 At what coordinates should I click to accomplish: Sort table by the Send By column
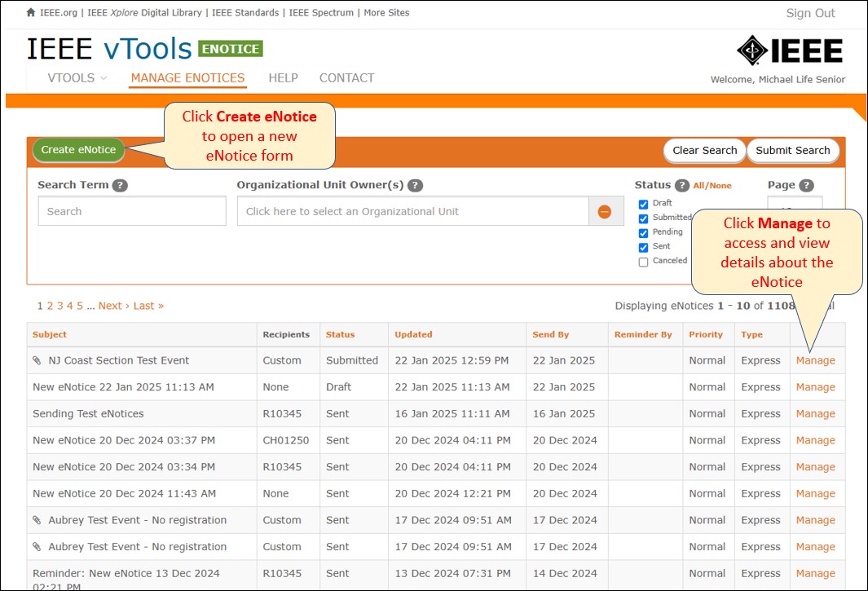(x=551, y=334)
